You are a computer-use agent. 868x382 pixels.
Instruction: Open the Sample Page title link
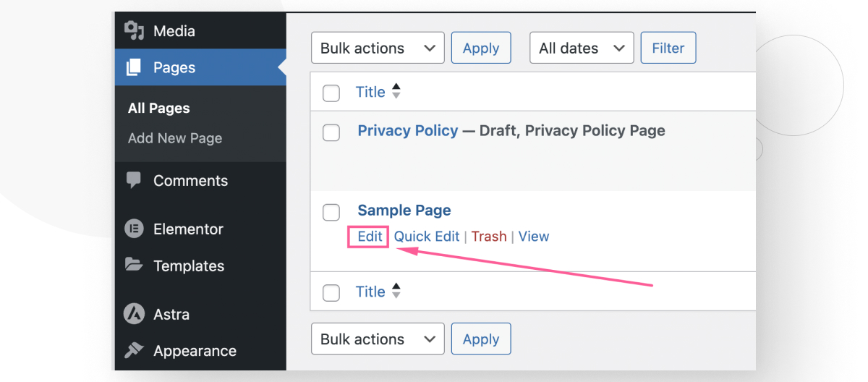click(404, 210)
